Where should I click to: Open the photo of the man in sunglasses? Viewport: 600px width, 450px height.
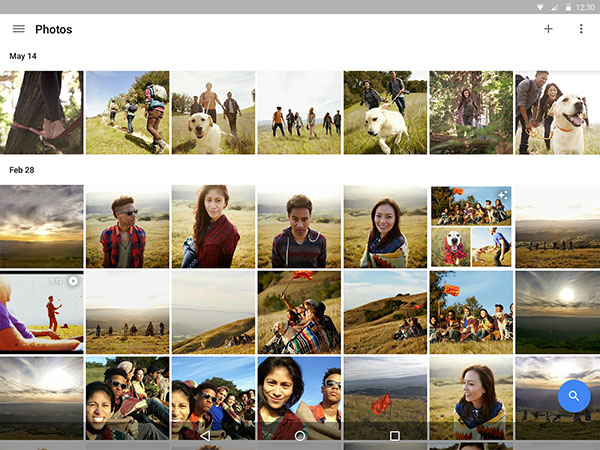(127, 226)
